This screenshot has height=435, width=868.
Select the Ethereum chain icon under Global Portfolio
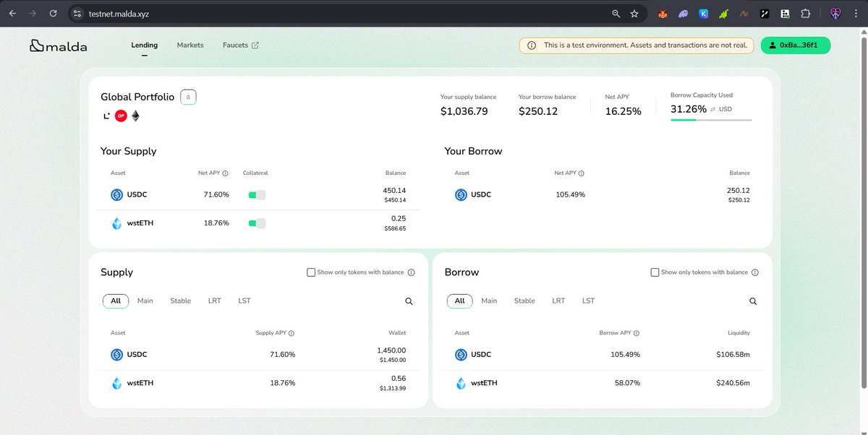(x=135, y=116)
